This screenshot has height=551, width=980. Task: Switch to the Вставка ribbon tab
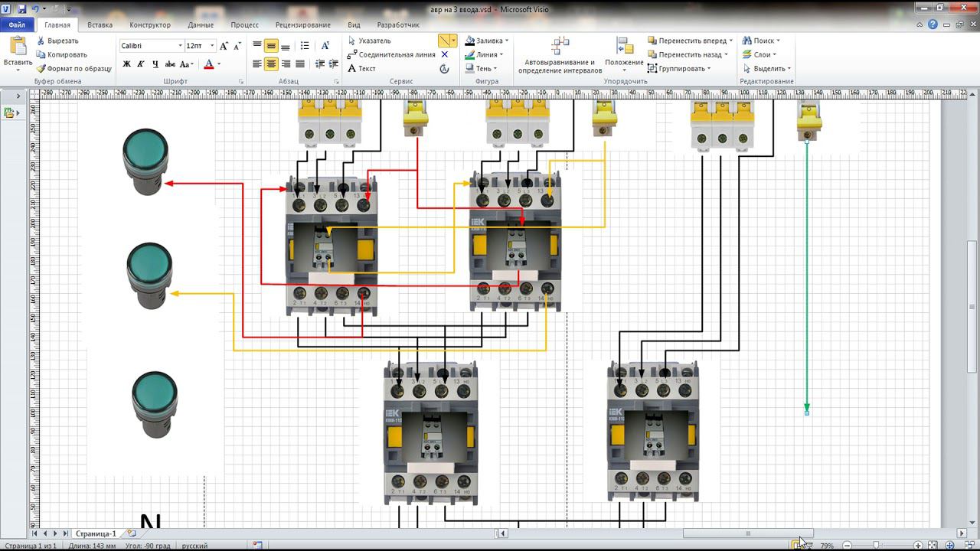[x=100, y=24]
